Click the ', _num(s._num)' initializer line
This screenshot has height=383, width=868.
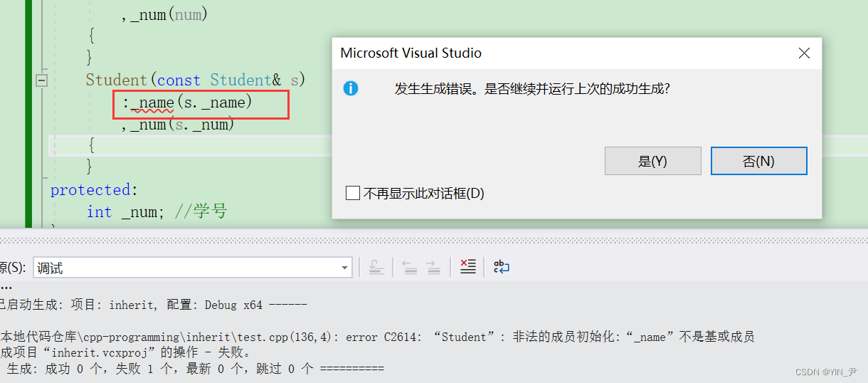click(178, 125)
